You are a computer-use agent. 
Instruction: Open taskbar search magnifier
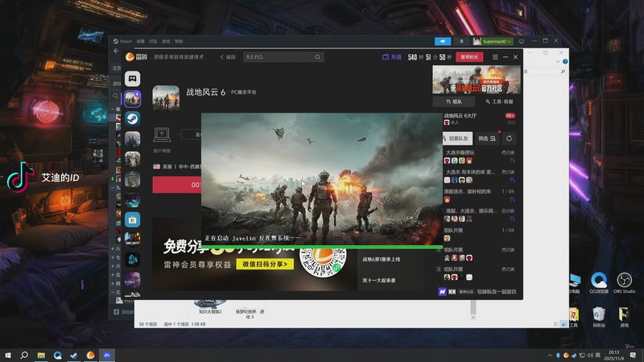[x=24, y=355]
